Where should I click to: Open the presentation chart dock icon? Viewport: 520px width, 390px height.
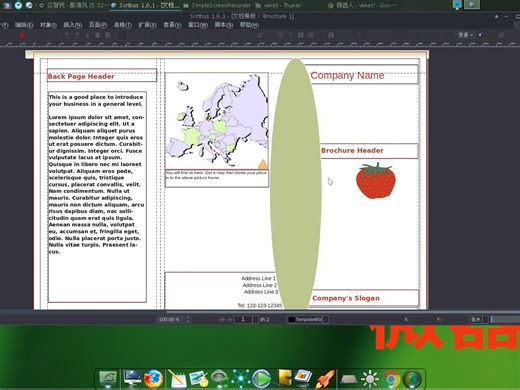(x=304, y=378)
